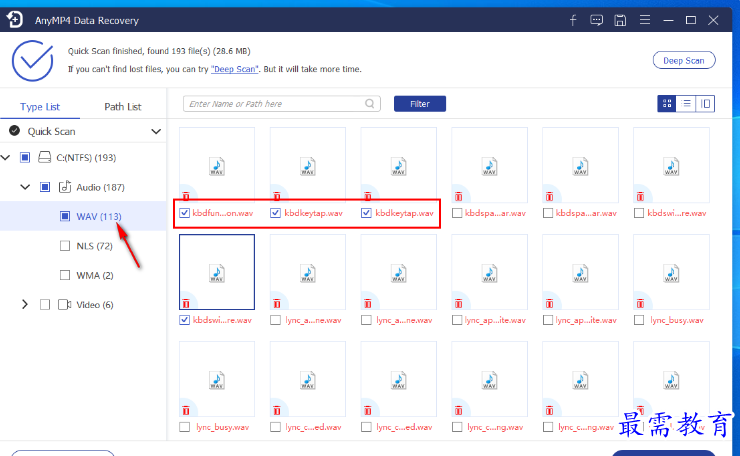Toggle the C:(NTFS) (193) checkbox

pyautogui.click(x=25, y=157)
